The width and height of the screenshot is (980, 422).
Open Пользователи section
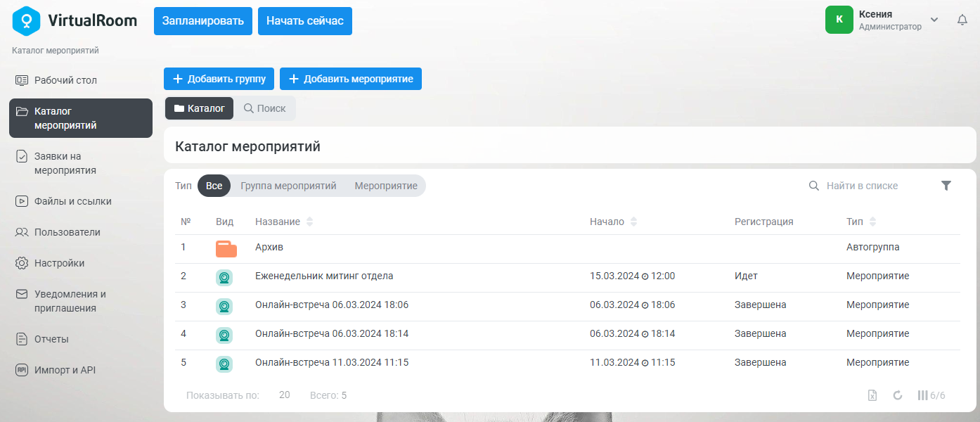(x=81, y=232)
